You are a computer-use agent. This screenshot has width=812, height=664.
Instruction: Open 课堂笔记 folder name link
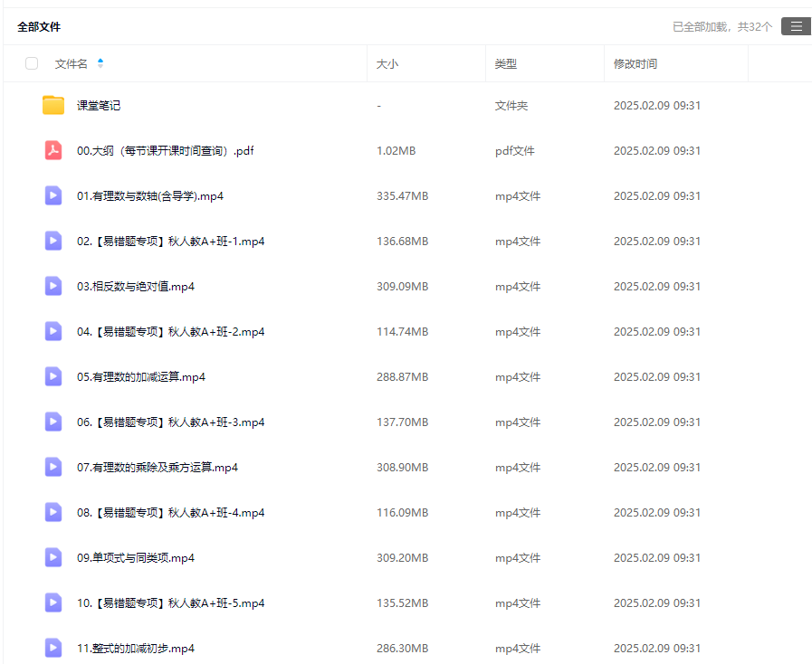click(99, 106)
